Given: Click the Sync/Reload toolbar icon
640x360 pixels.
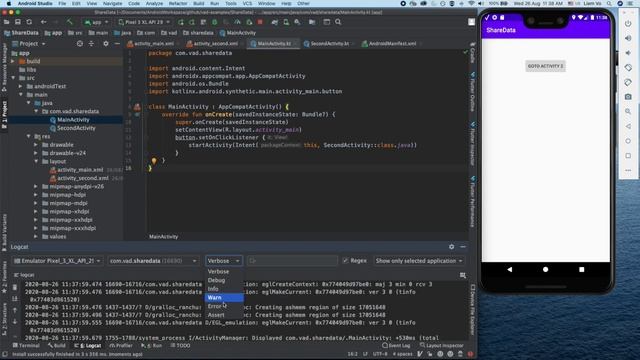Looking at the screenshot, I should point(29,22).
